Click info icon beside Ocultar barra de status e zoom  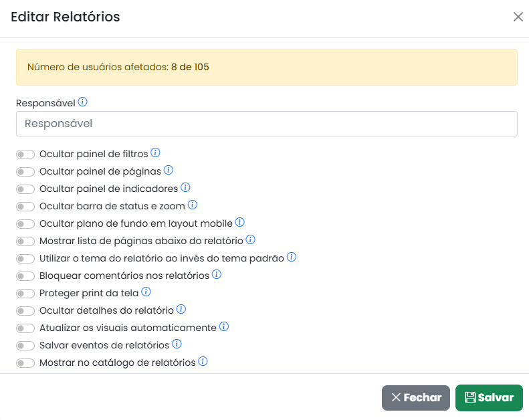tap(192, 205)
